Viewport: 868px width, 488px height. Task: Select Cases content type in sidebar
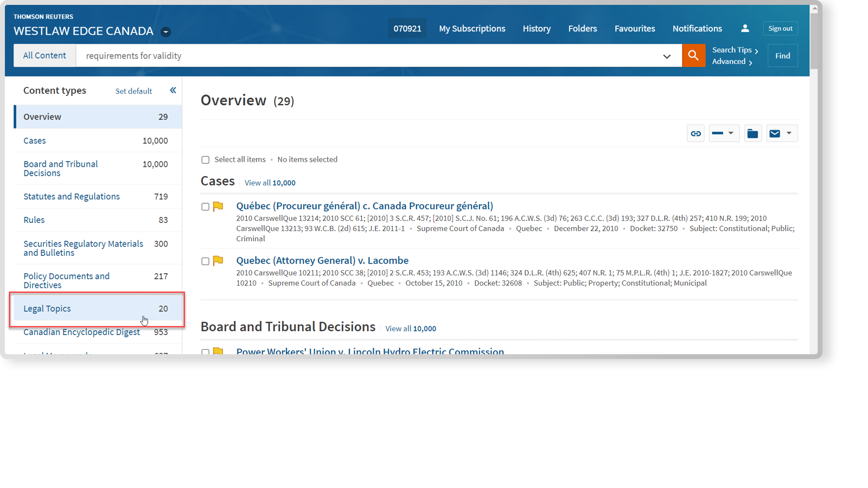pyautogui.click(x=98, y=140)
